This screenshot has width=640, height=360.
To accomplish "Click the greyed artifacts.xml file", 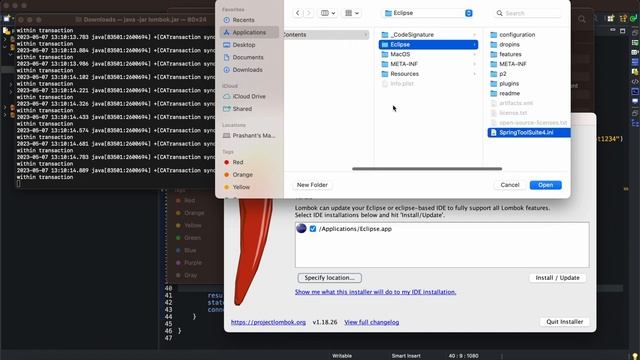I will [x=529, y=103].
